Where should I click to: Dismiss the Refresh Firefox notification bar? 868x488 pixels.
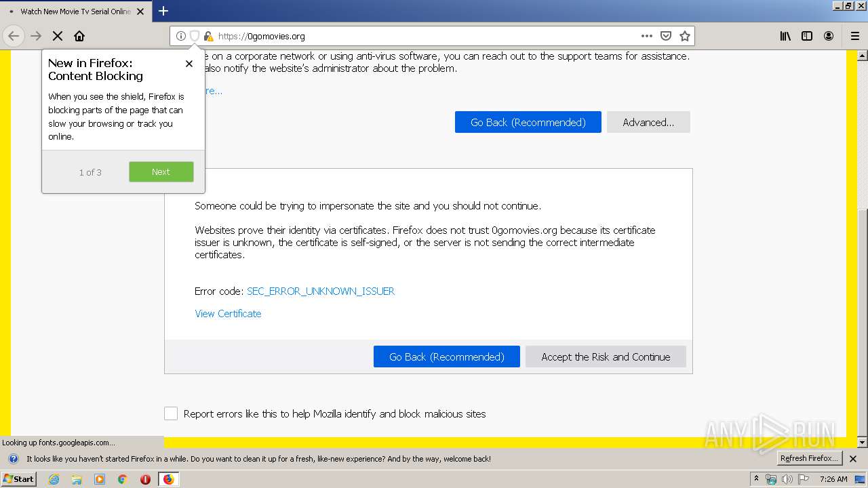pyautogui.click(x=853, y=459)
